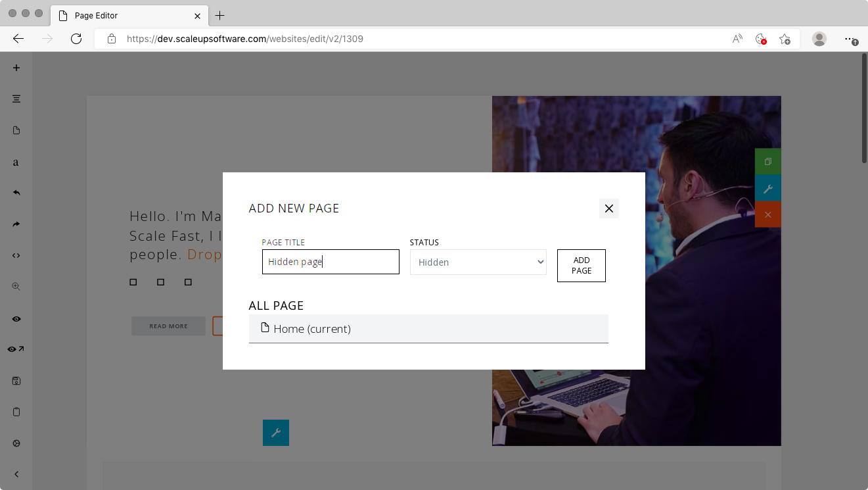Click the page vertical scrollbar
Image resolution: width=868 pixels, height=490 pixels.
(x=864, y=109)
